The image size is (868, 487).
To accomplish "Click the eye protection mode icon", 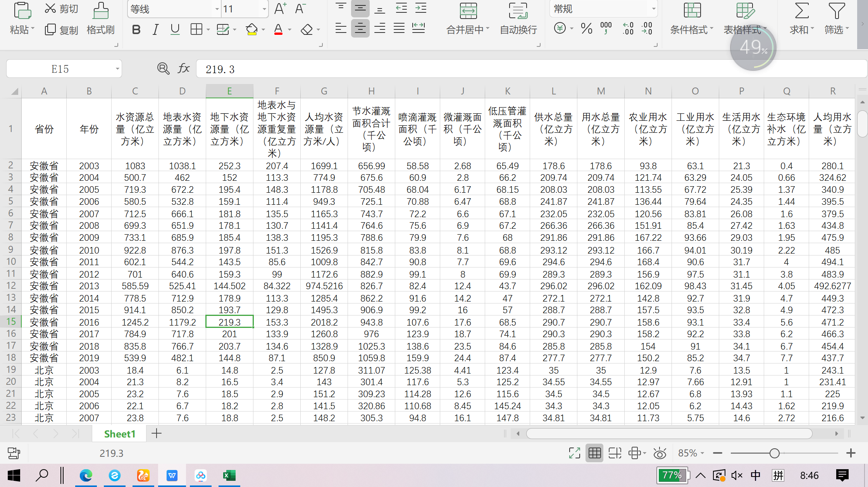I will (660, 453).
